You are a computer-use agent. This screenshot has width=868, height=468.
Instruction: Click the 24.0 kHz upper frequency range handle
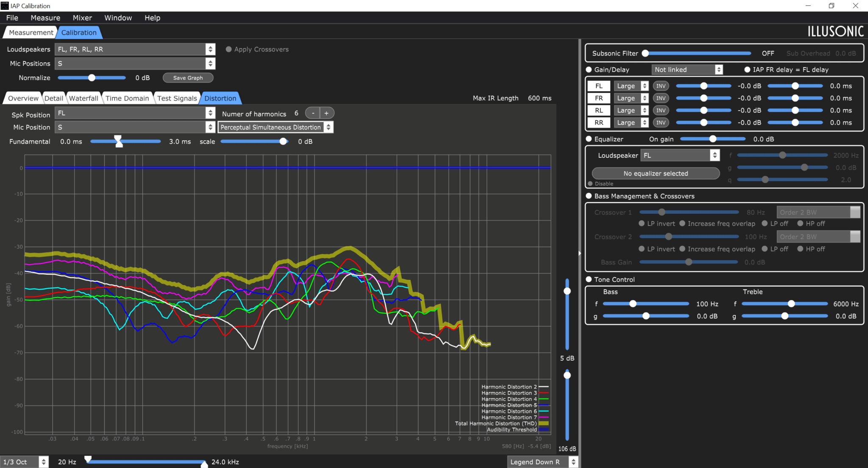[204, 465]
